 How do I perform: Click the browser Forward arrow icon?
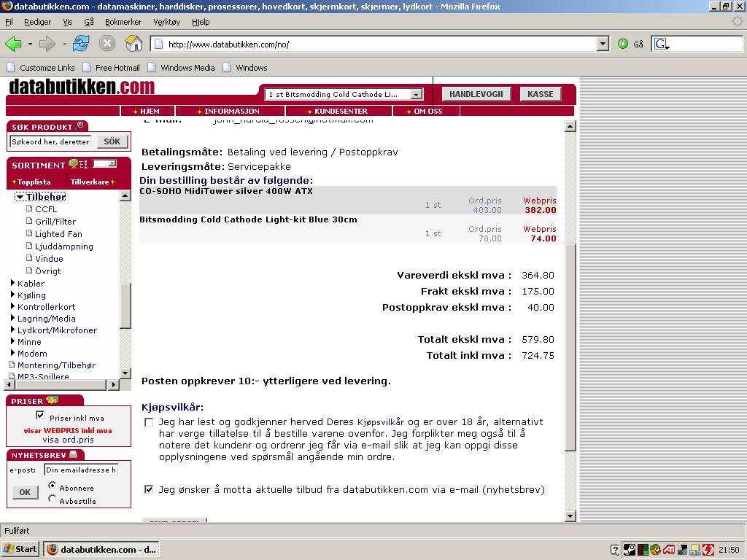point(47,44)
